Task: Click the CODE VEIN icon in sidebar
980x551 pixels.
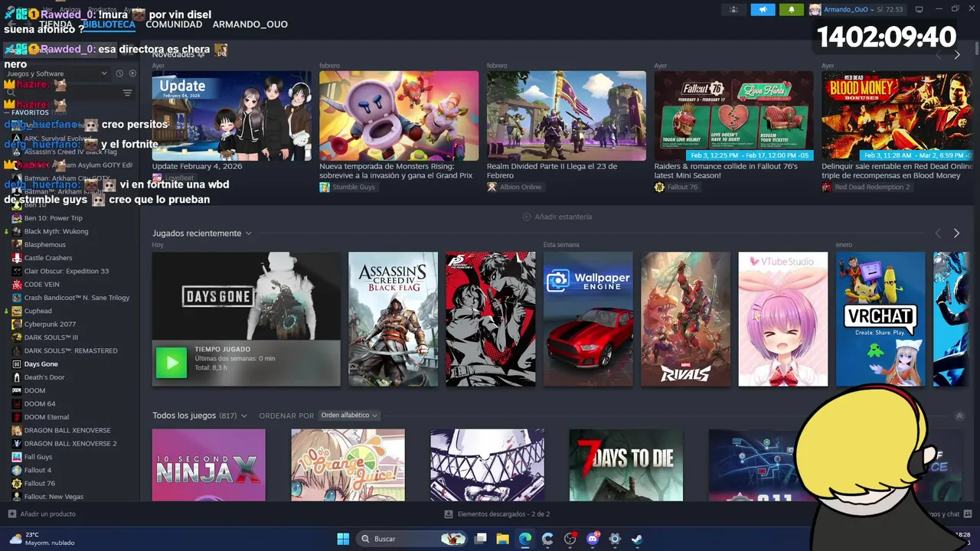Action: [17, 285]
